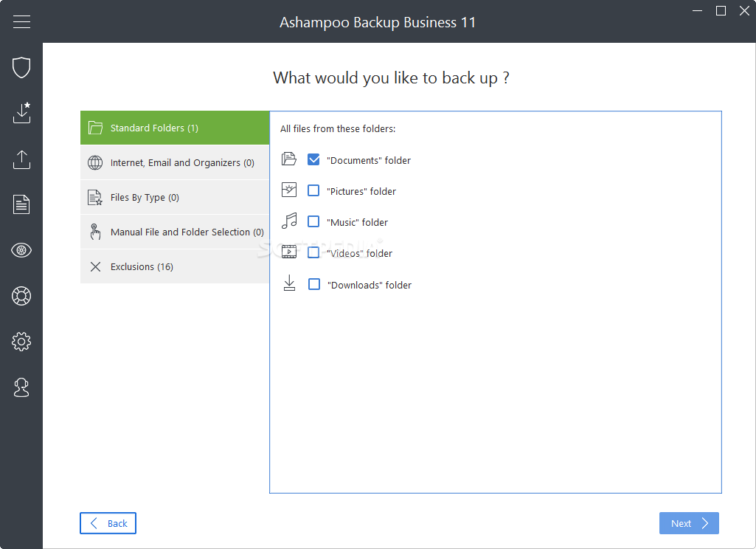Click "All files from these folders:" text

click(338, 129)
